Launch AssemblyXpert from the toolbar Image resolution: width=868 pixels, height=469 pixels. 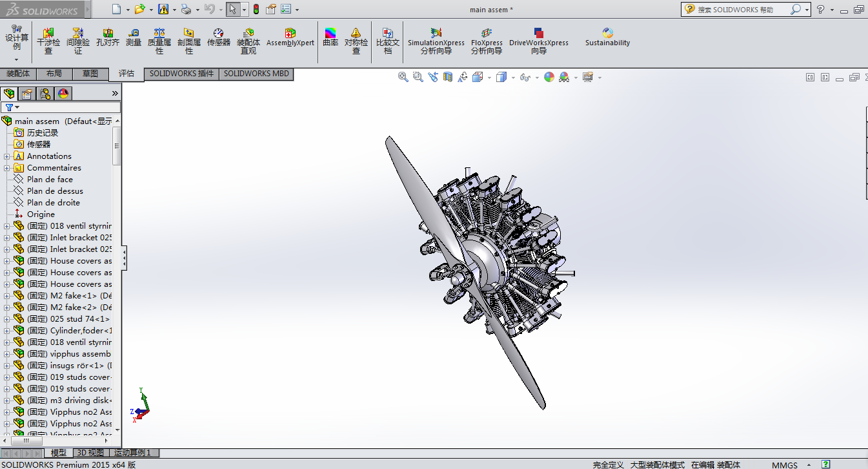point(290,37)
